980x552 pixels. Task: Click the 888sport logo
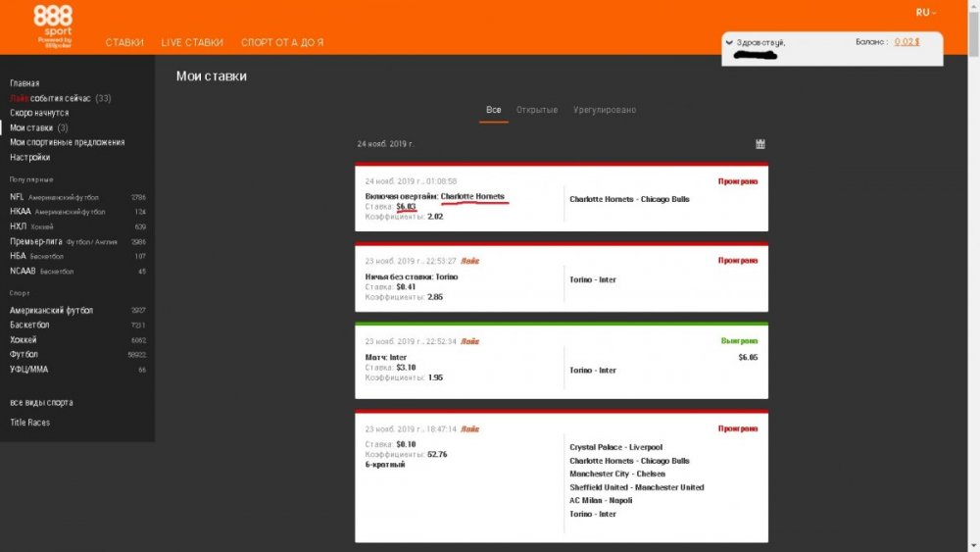tap(53, 26)
